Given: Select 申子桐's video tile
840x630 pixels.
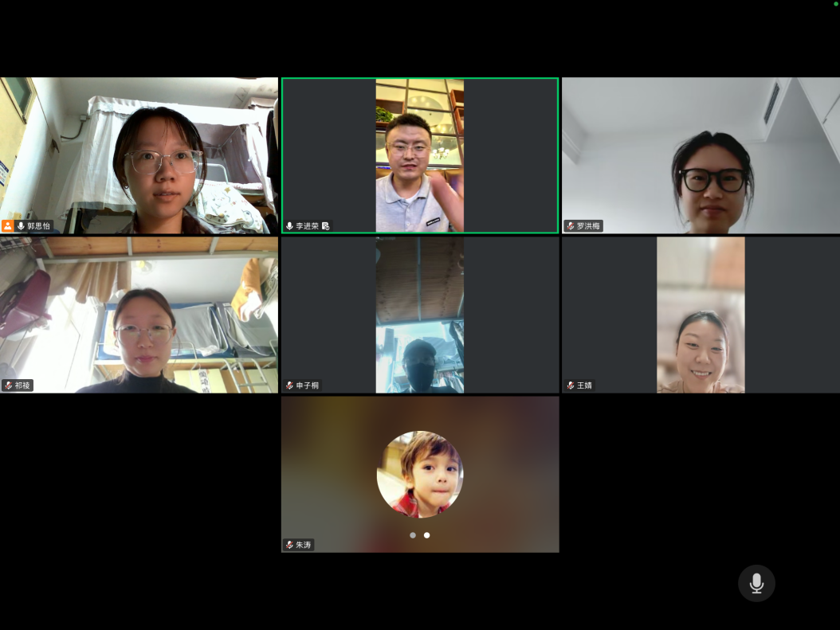Looking at the screenshot, I should [420, 315].
